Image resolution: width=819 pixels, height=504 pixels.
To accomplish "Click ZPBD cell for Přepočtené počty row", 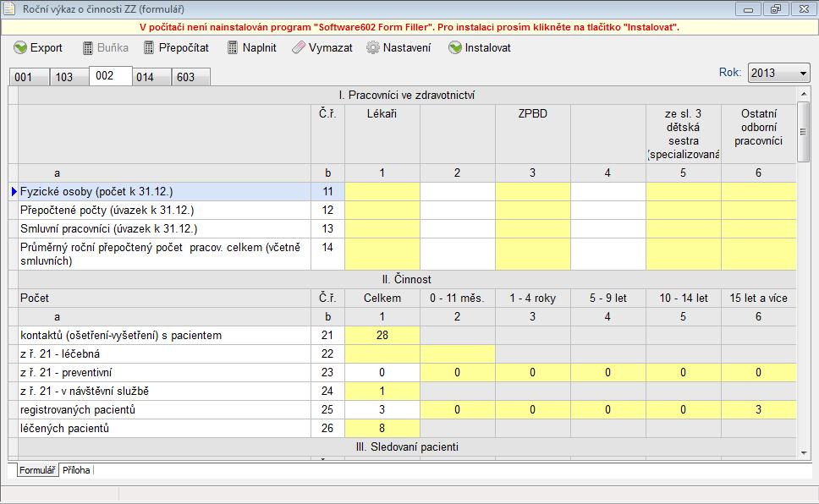I will click(533, 210).
